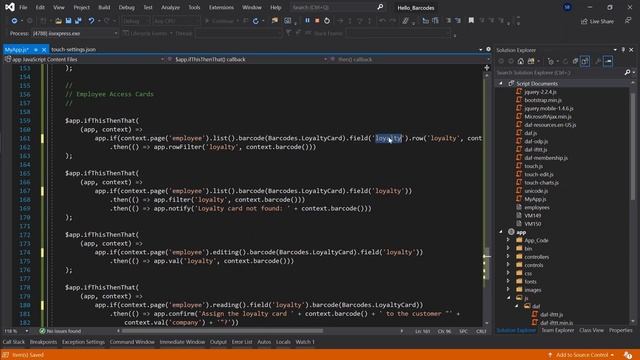
Task: Open the Debug menu
Action: point(127,7)
